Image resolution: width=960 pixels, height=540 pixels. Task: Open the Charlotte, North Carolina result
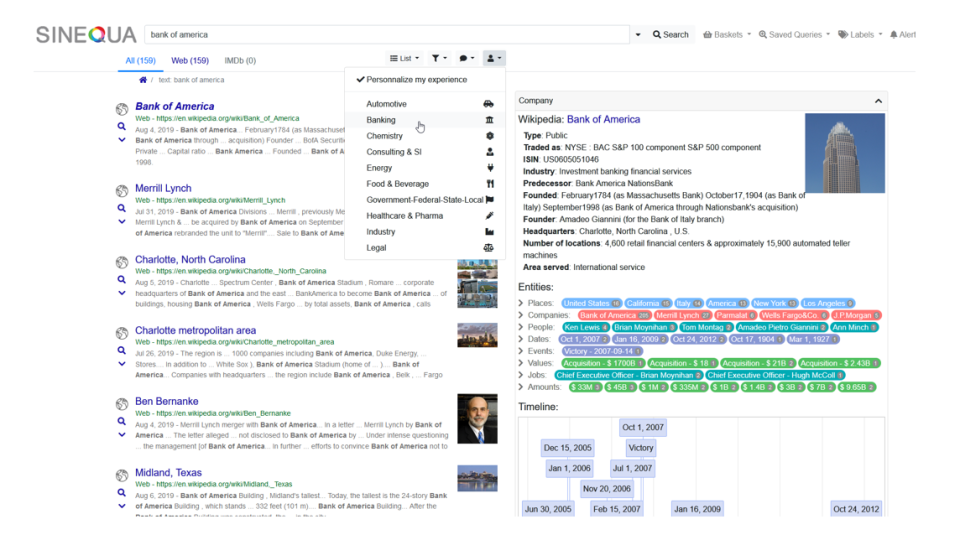pos(190,260)
